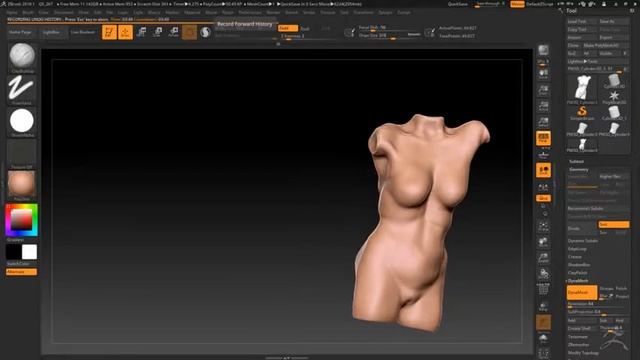The image size is (640, 360).
Task: Open the Brush menu
Action: [x=28, y=13]
